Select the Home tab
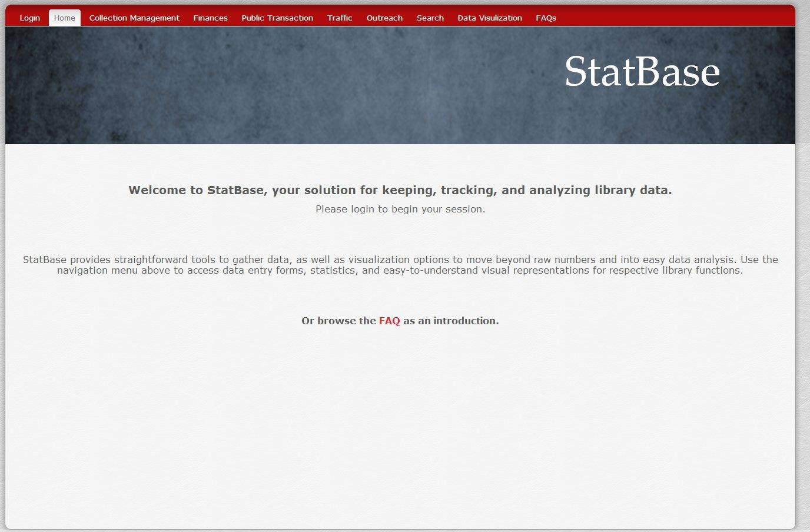810x532 pixels. point(65,18)
